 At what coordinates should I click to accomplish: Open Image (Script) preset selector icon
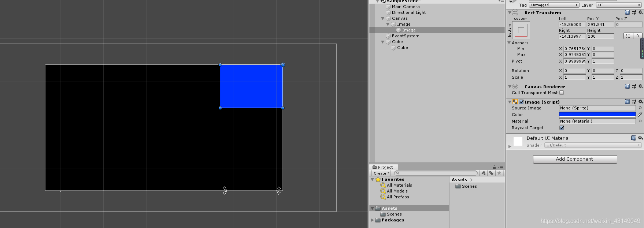[634, 102]
